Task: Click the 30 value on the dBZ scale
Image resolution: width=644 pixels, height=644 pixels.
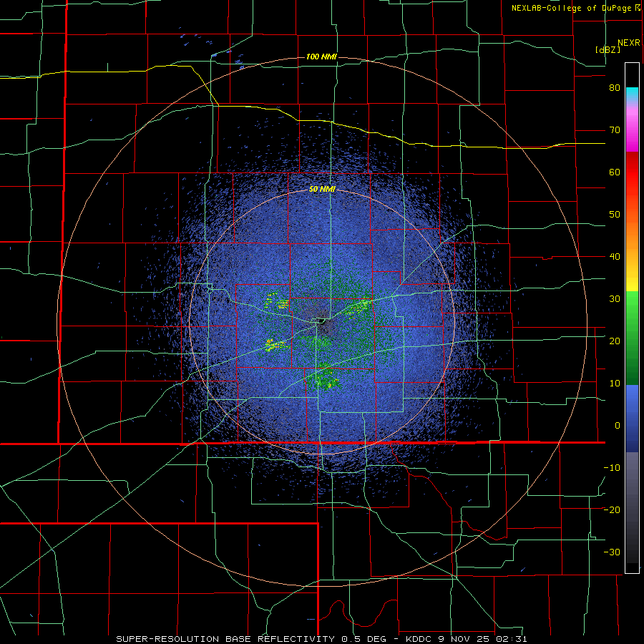Action: 615,298
